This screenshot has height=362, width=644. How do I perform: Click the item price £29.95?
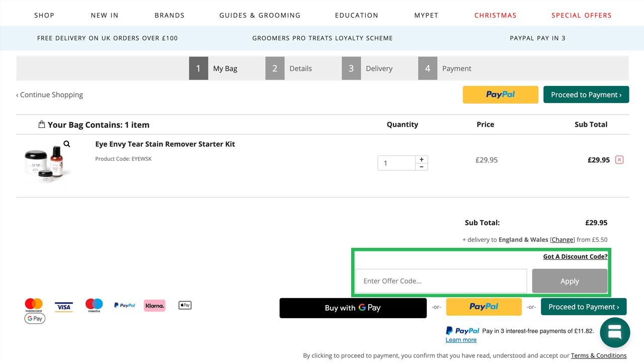(x=487, y=160)
